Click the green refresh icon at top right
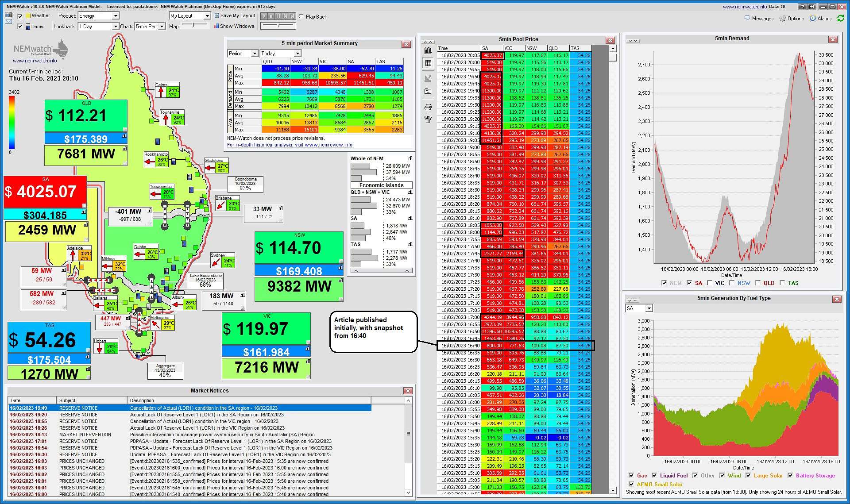Image resolution: width=850 pixels, height=504 pixels. point(840,19)
